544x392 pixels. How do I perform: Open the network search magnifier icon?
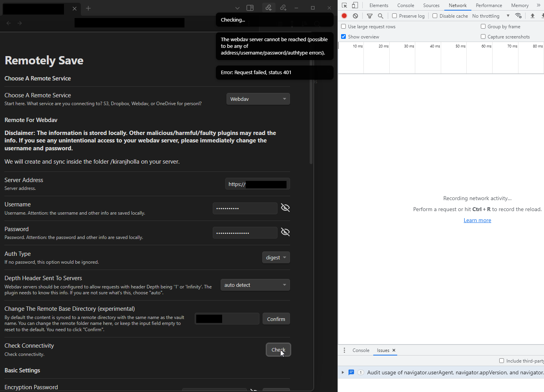(380, 16)
